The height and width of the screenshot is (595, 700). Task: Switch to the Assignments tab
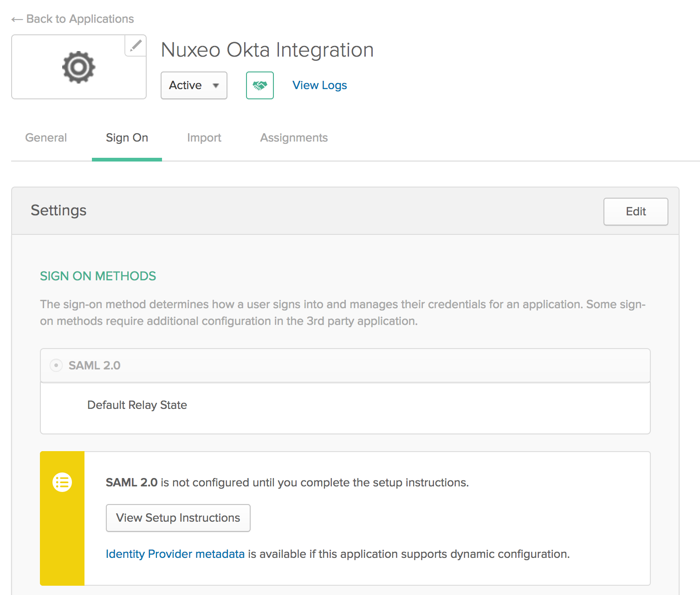[x=294, y=138]
